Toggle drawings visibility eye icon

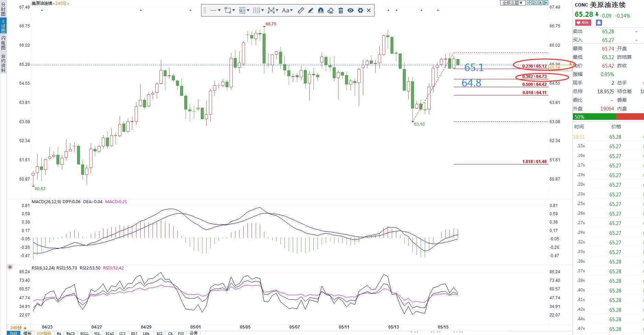(351, 10)
